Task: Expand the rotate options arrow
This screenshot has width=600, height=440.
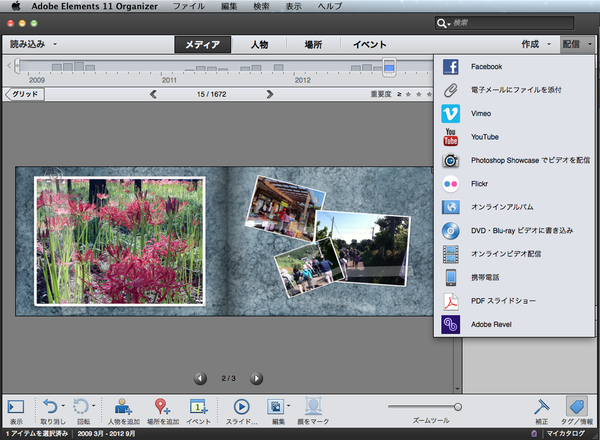Action: pyautogui.click(x=93, y=406)
